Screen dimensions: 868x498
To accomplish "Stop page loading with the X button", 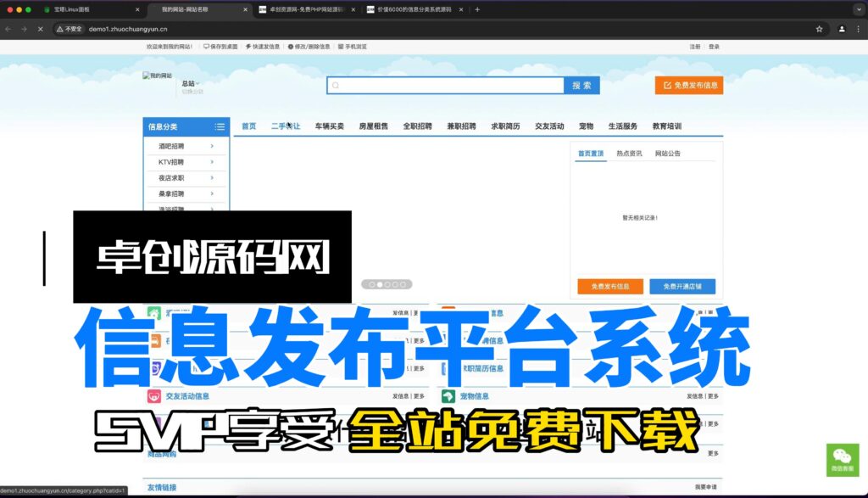I will (40, 29).
